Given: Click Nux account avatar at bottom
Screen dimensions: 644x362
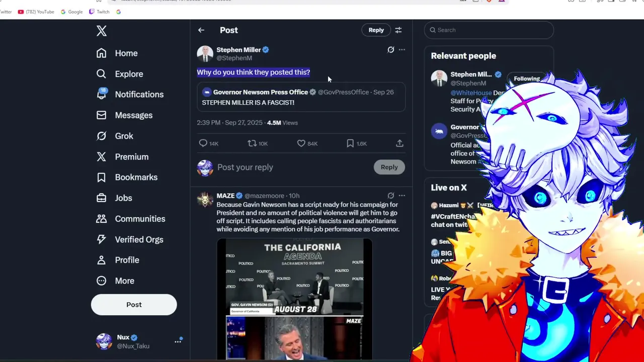Looking at the screenshot, I should pyautogui.click(x=104, y=341).
